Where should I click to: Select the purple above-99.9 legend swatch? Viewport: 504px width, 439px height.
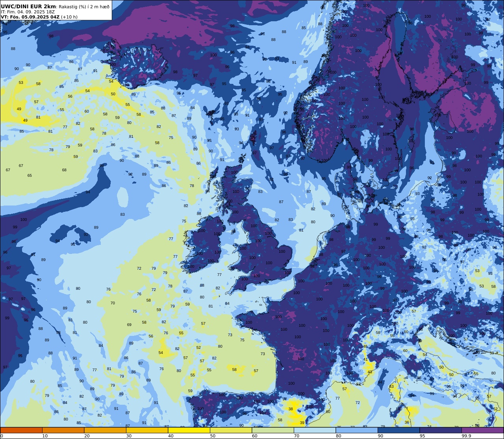(482, 430)
